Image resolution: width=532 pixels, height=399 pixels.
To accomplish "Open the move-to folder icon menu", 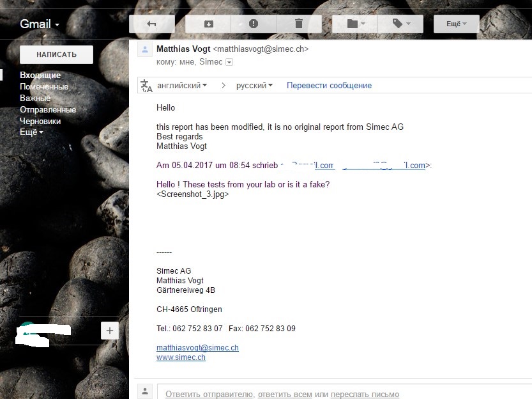I will [x=355, y=24].
